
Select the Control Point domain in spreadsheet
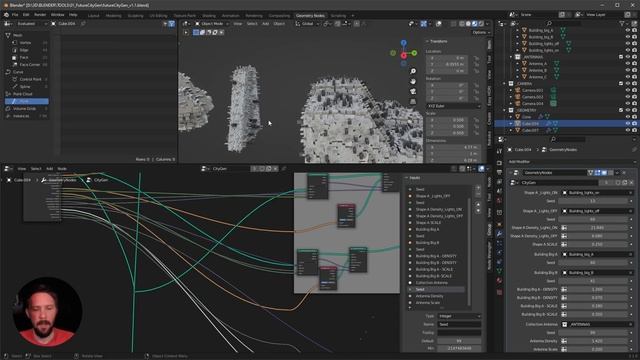(31, 79)
